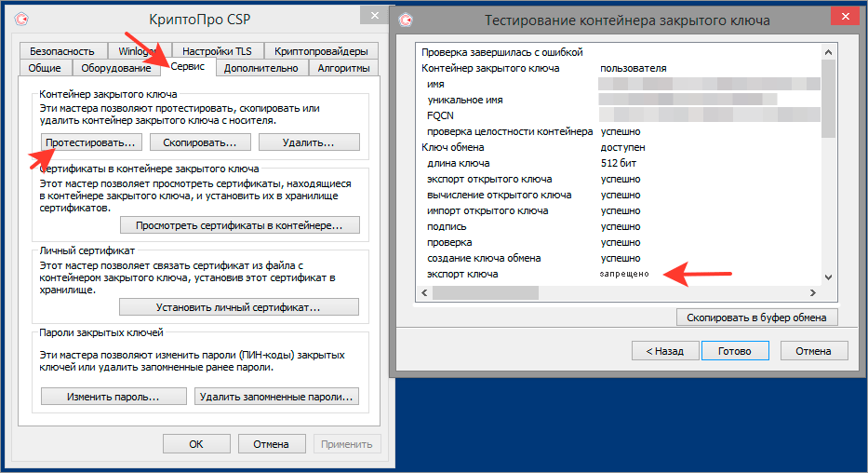Click the Протестировать... button

(91, 142)
